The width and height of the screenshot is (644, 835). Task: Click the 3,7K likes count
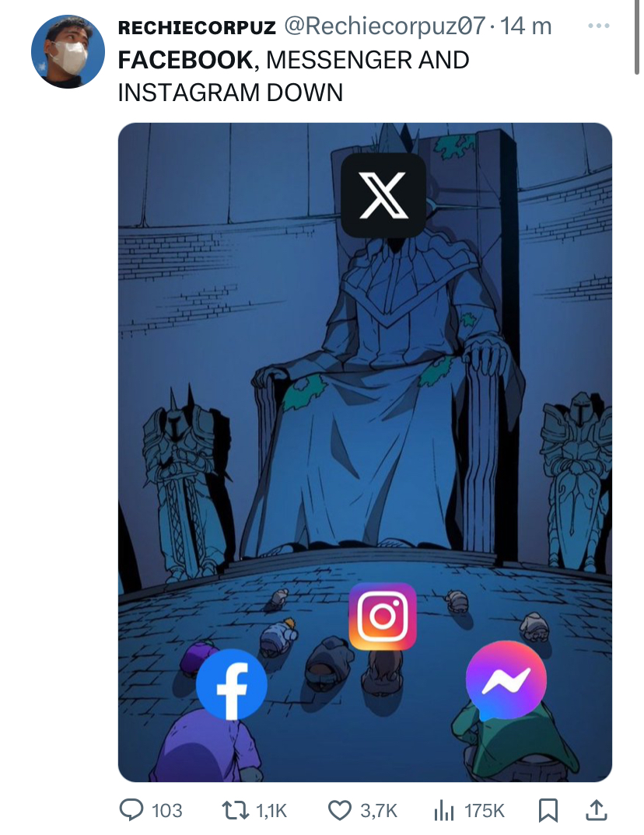point(378,811)
